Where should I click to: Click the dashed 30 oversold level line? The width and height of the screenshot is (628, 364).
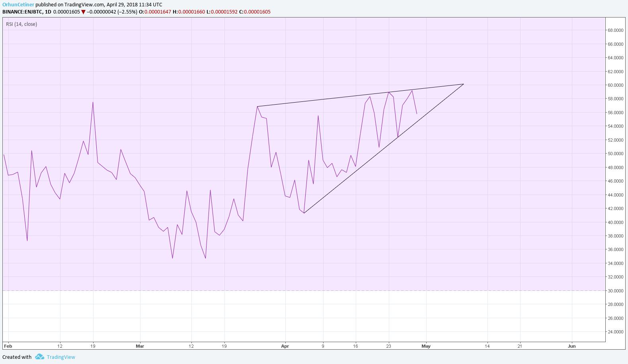(x=304, y=290)
